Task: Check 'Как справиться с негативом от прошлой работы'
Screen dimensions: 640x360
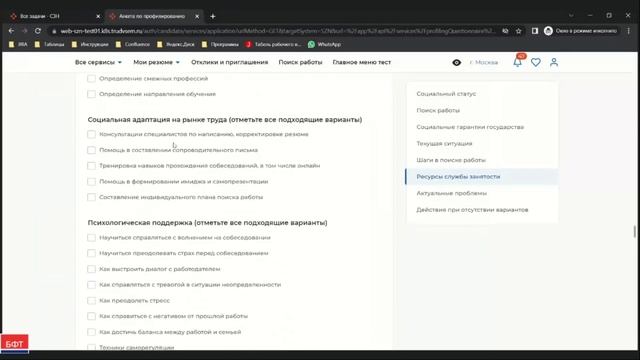Action: (x=91, y=316)
